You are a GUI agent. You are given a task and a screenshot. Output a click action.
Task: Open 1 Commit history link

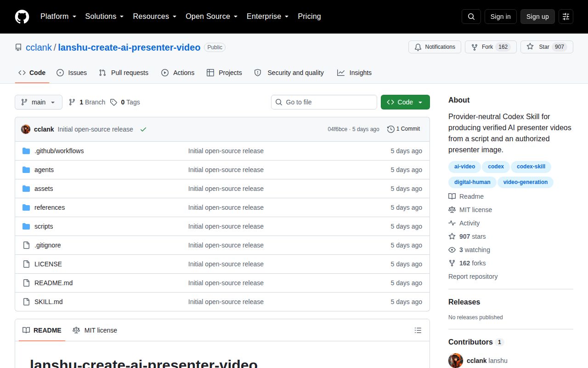404,129
